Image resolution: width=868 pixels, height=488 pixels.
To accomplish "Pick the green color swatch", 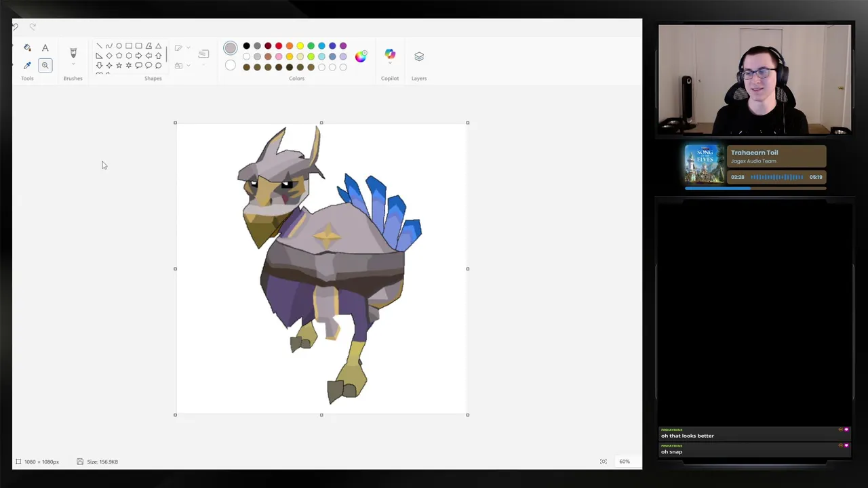I will pyautogui.click(x=311, y=45).
